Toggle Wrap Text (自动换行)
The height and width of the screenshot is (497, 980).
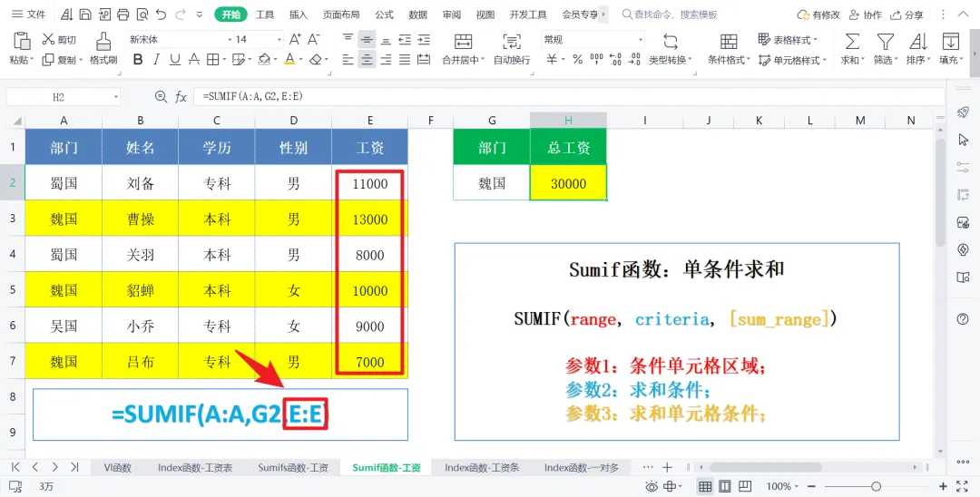(511, 49)
